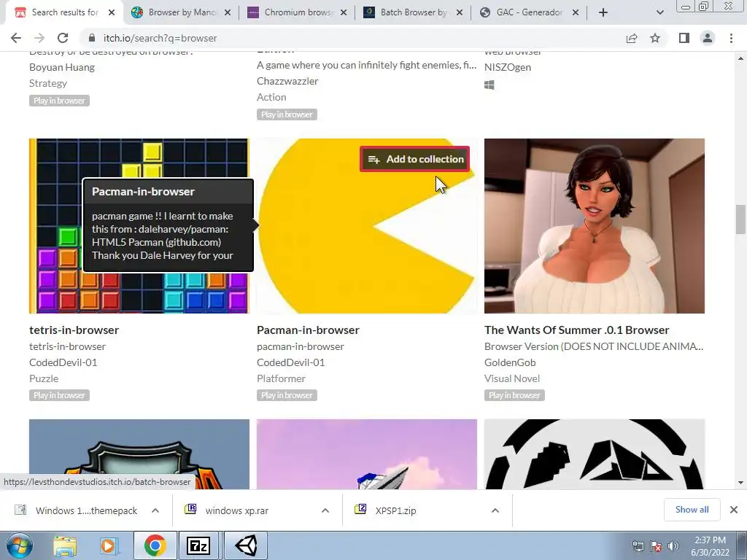Image resolution: width=747 pixels, height=560 pixels.
Task: Click the forward navigation arrow
Action: click(x=39, y=38)
